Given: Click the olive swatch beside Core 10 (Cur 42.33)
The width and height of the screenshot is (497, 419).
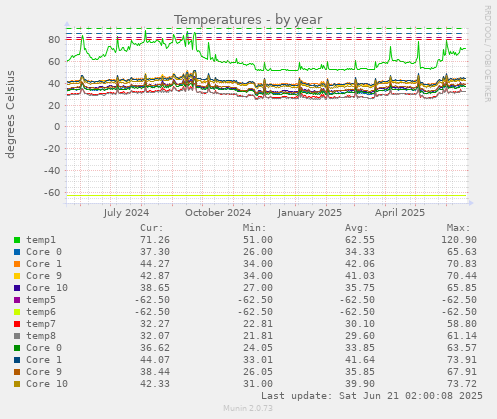Looking at the screenshot, I should pyautogui.click(x=17, y=384).
